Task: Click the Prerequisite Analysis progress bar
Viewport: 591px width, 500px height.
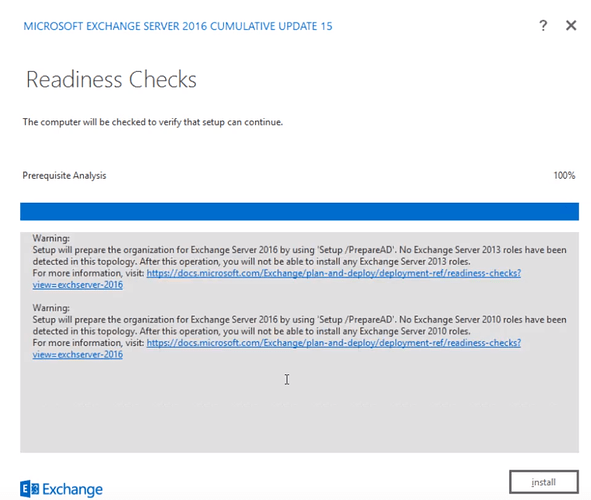Action: pyautogui.click(x=299, y=211)
